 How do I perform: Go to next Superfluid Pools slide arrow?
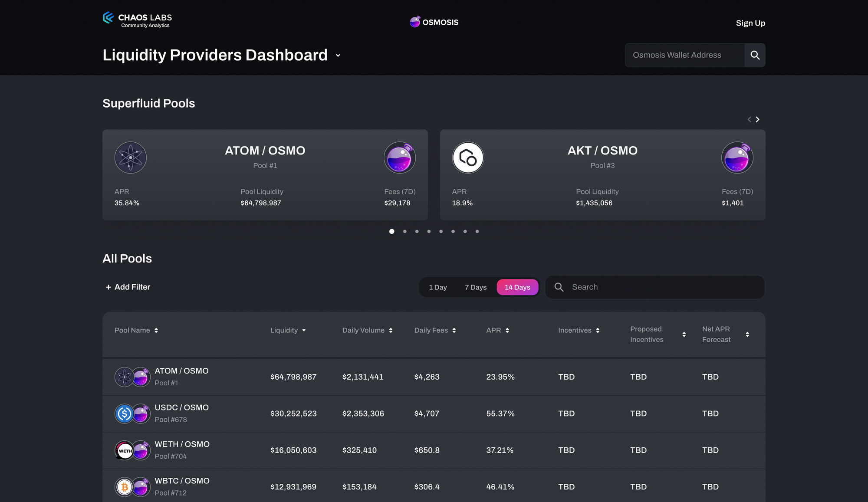[758, 119]
